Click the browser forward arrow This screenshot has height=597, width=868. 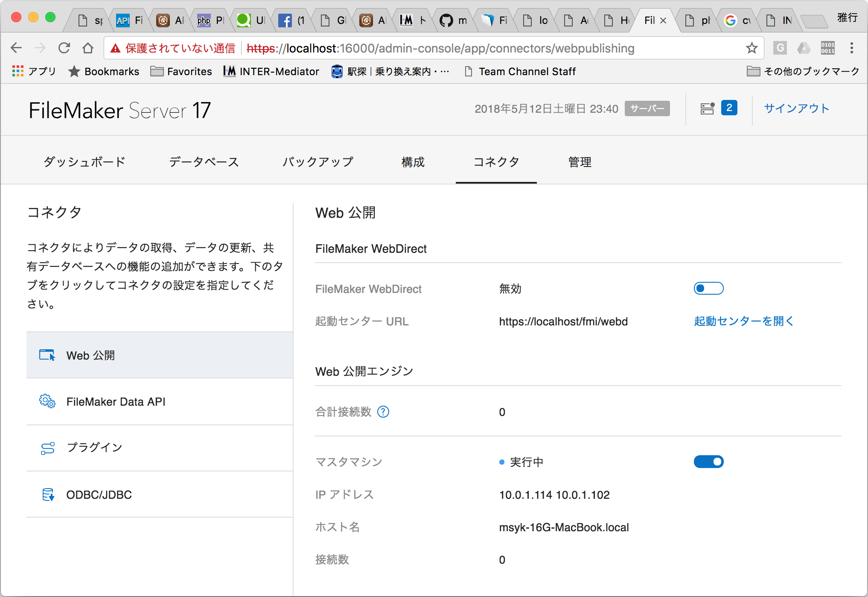point(40,48)
